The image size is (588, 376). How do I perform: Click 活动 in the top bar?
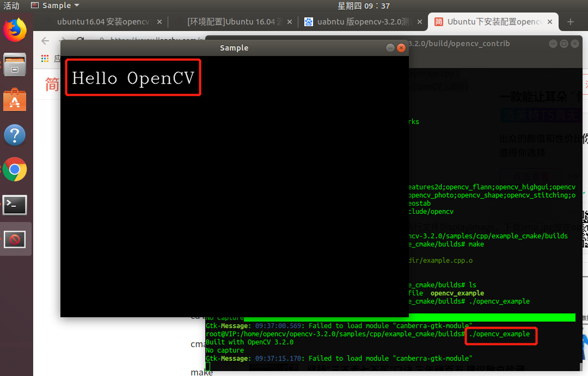(11, 5)
